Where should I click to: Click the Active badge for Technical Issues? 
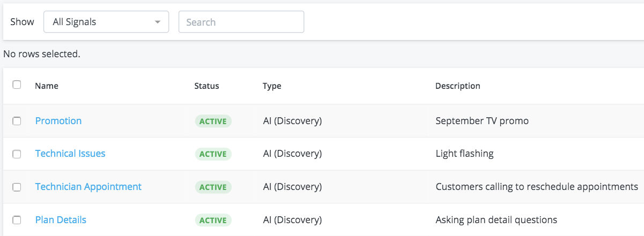213,154
